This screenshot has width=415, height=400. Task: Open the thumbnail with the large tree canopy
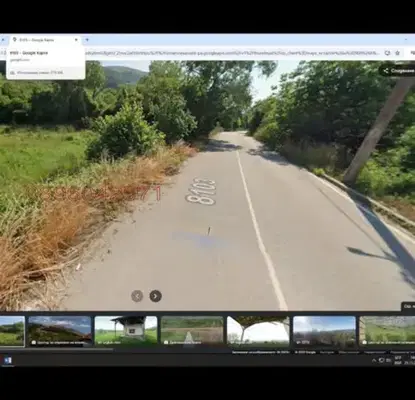coord(258,331)
